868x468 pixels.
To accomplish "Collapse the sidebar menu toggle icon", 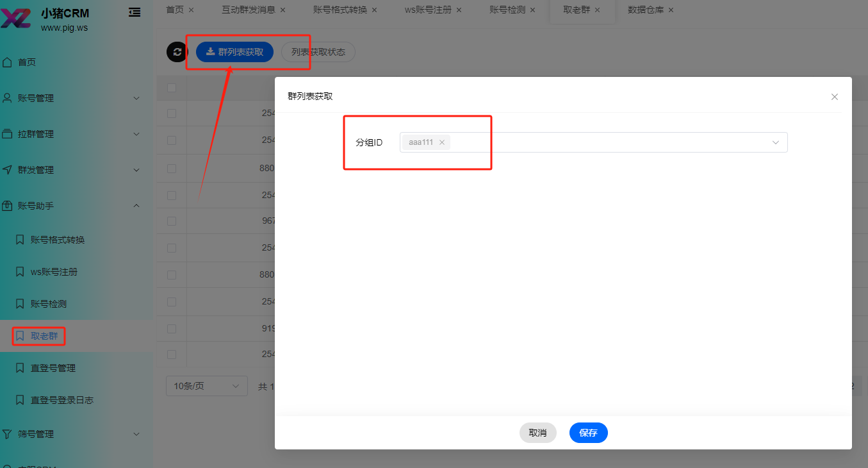I will tap(135, 12).
